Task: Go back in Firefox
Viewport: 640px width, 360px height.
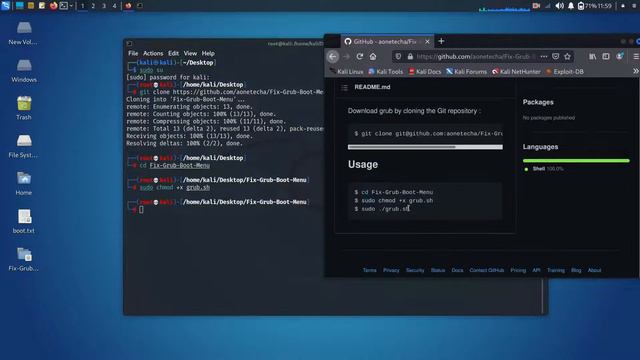Action: (333, 57)
